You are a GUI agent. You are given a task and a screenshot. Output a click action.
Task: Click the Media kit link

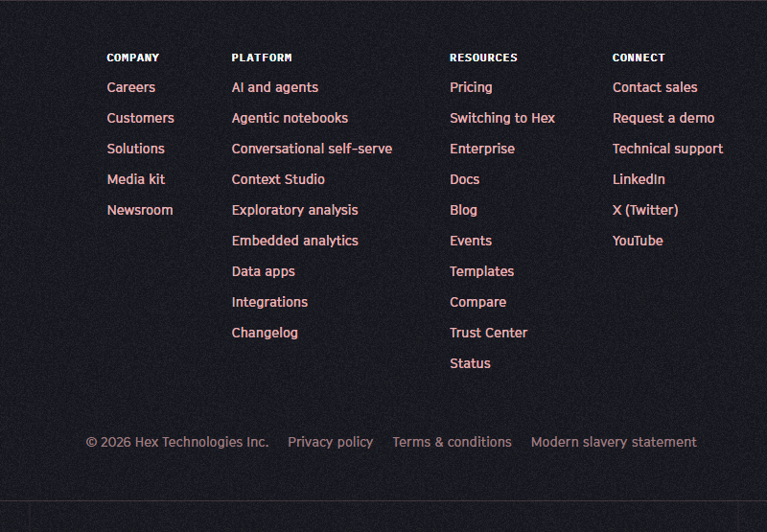135,179
